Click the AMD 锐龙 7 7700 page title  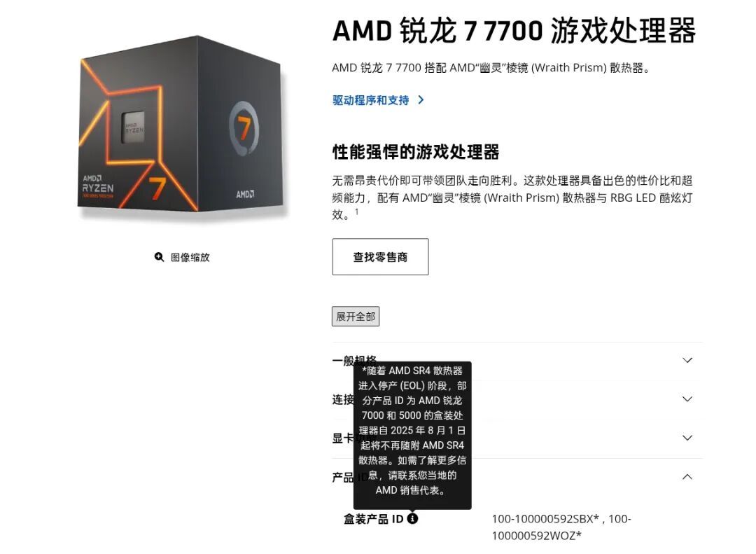pyautogui.click(x=514, y=31)
